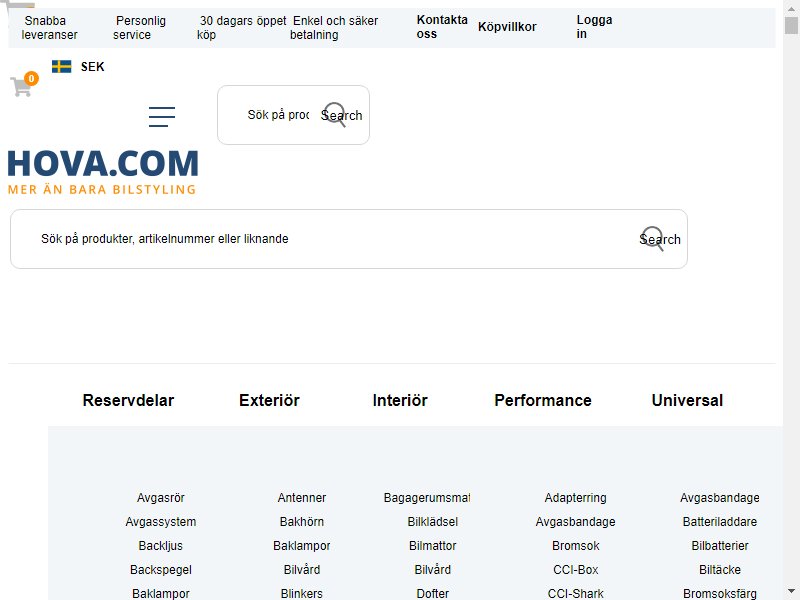The image size is (800, 600).
Task: Click the Personlig service text
Action: tap(139, 28)
